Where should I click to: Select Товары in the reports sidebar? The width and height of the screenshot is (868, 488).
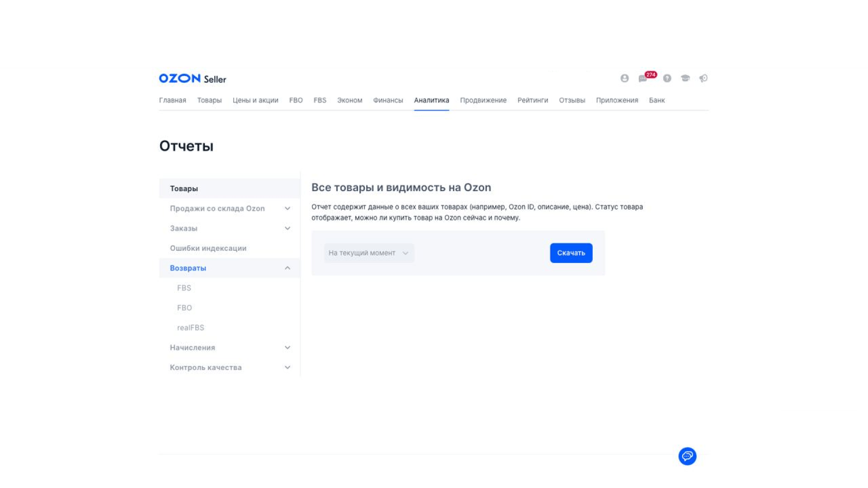(x=230, y=188)
